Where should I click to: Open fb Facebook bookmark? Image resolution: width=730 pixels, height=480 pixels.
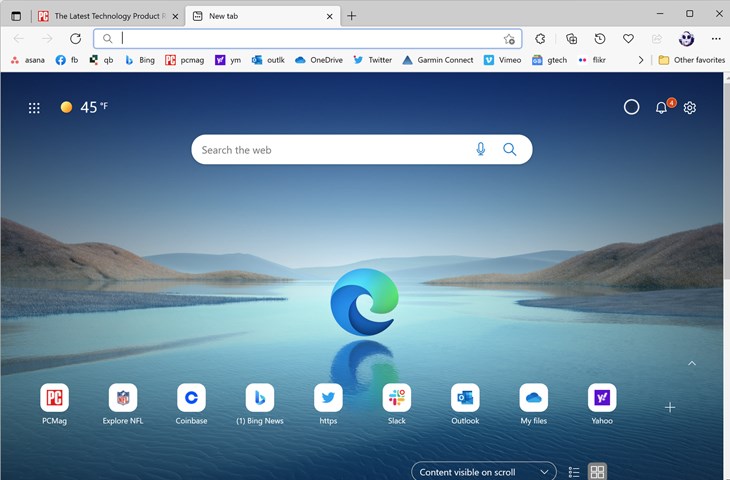(x=67, y=60)
